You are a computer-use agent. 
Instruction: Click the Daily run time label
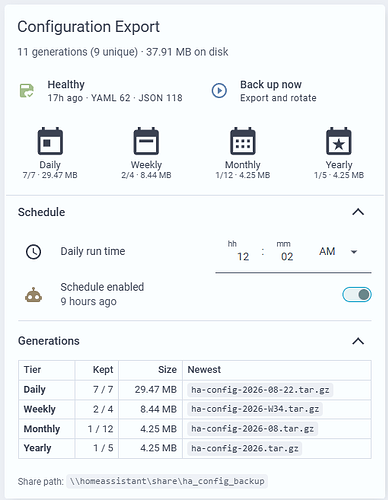(93, 251)
